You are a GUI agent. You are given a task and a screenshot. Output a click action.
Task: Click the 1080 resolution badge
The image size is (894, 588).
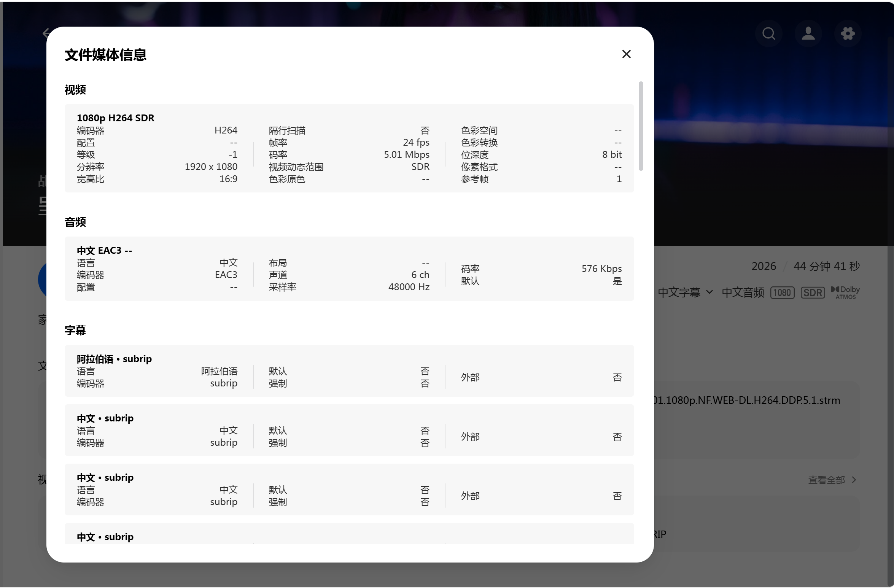click(x=782, y=292)
